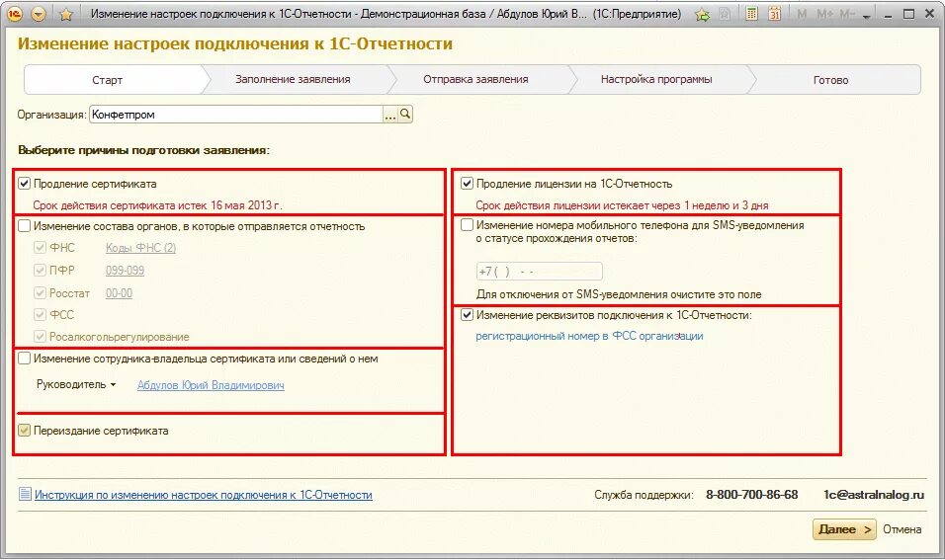
Task: Select the Отправка заявления step
Action: pos(475,79)
